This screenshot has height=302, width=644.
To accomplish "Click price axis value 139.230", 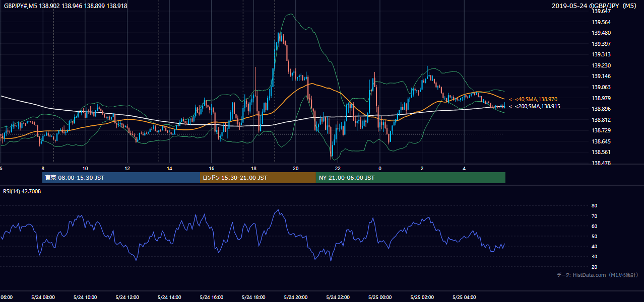I will (601, 65).
